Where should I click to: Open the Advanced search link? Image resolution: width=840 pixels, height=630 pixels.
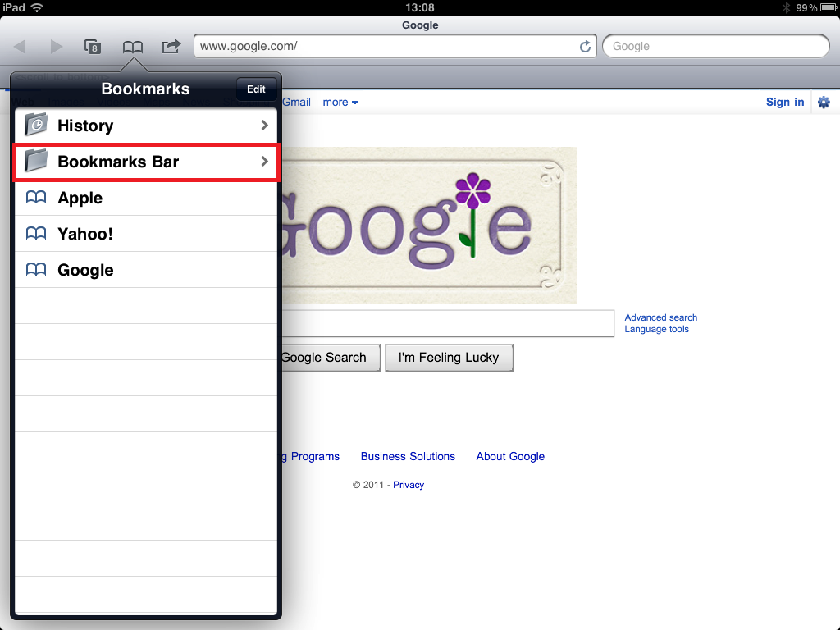pos(660,317)
